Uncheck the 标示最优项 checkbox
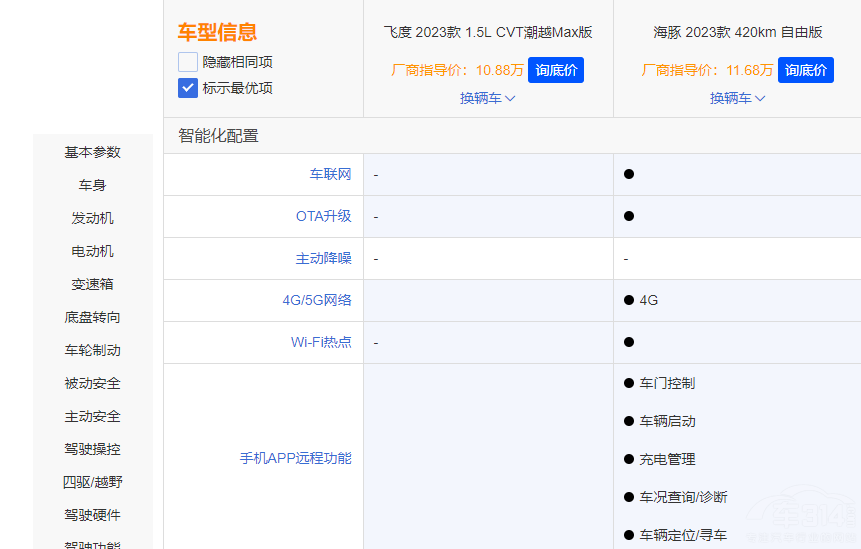The image size is (861, 549). [x=188, y=88]
